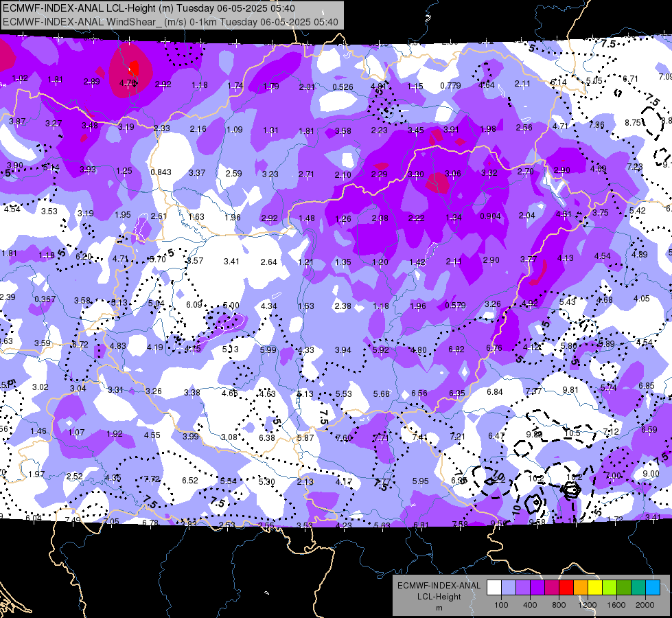Click the wind shear value 9.81
Viewport: 672px width, 618px height.
tap(570, 390)
